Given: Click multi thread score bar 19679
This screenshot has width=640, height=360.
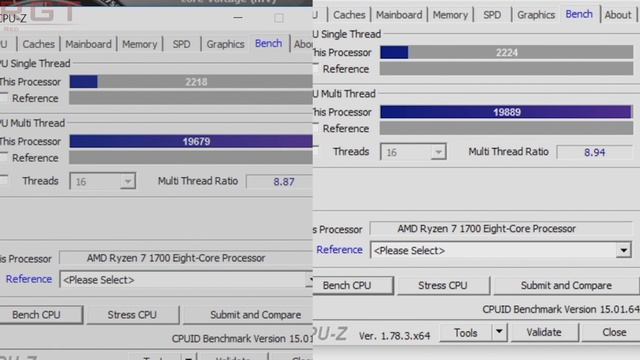Looking at the screenshot, I should pyautogui.click(x=191, y=141).
